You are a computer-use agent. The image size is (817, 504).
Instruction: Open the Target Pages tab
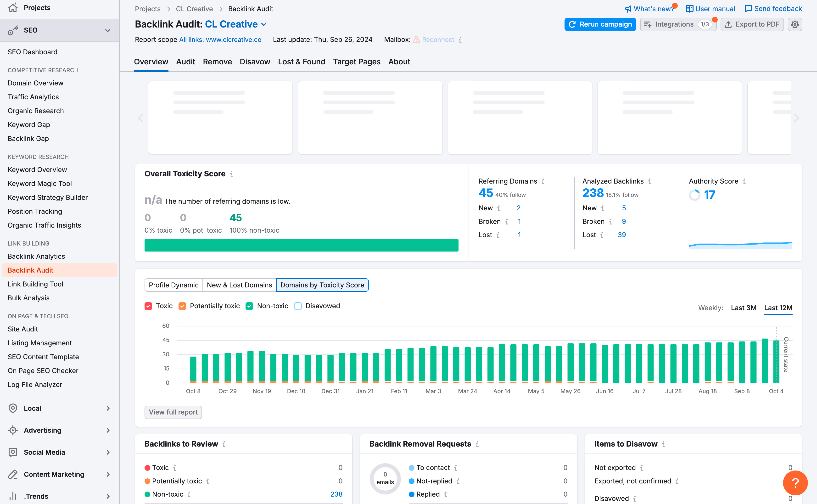[x=357, y=62]
